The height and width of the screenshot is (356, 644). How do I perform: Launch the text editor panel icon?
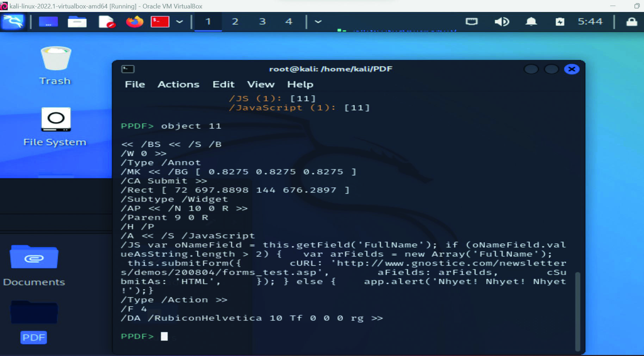107,22
